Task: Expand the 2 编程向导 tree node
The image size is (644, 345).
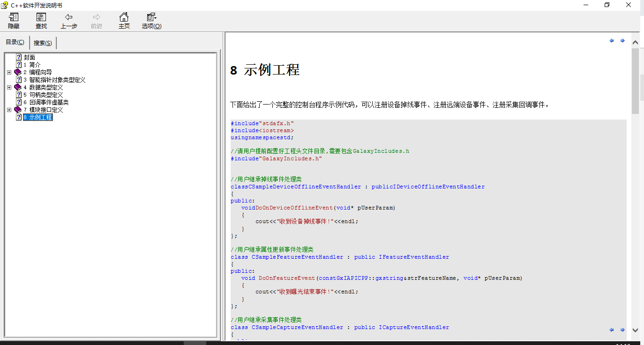Action: coord(9,72)
